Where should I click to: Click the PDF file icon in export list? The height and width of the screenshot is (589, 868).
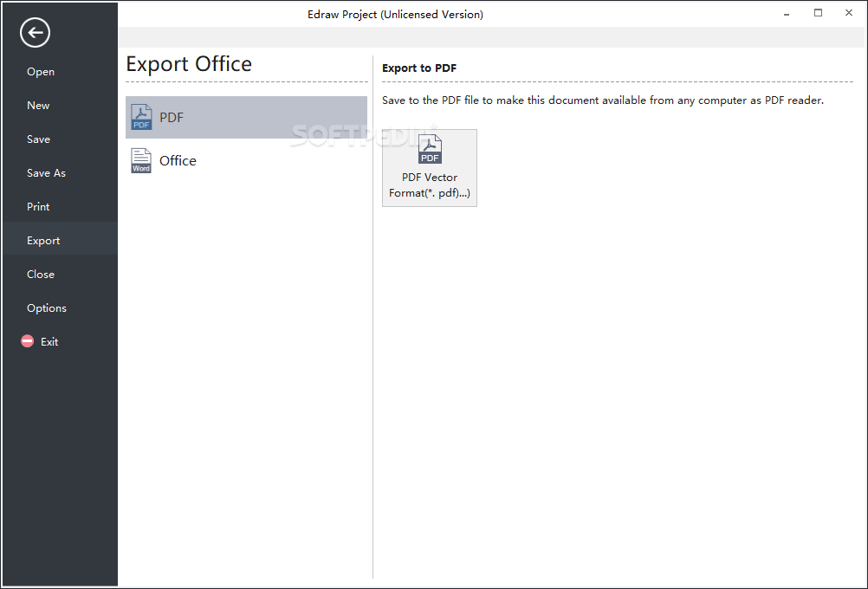coord(141,117)
